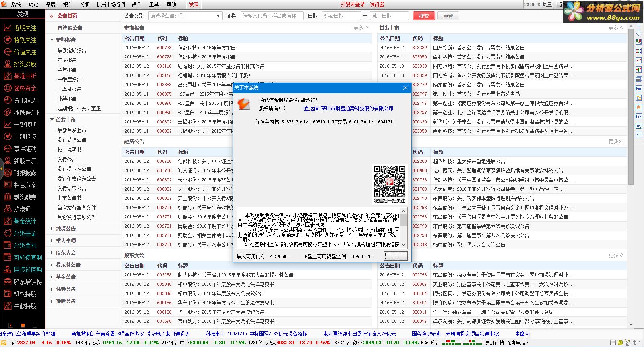The image size is (644, 347).
Task: Click the 通达信 logo icon in top-left corner
Action: pos(4,4)
